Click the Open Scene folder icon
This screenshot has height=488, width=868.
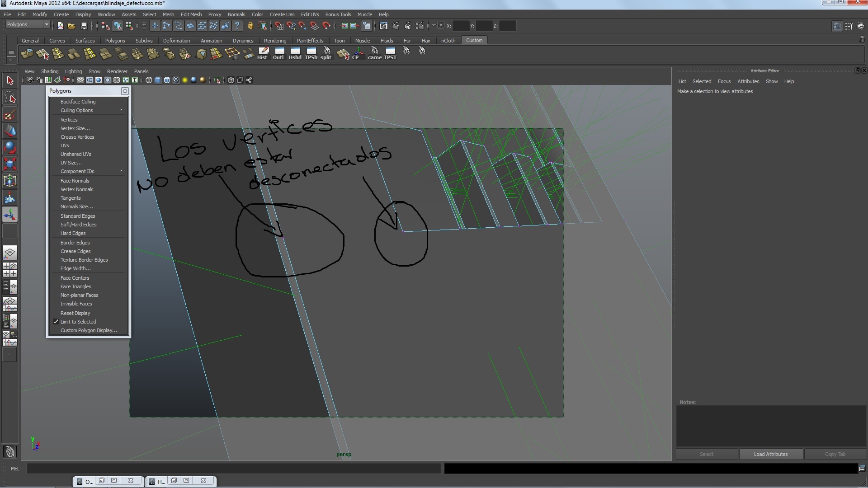click(71, 26)
